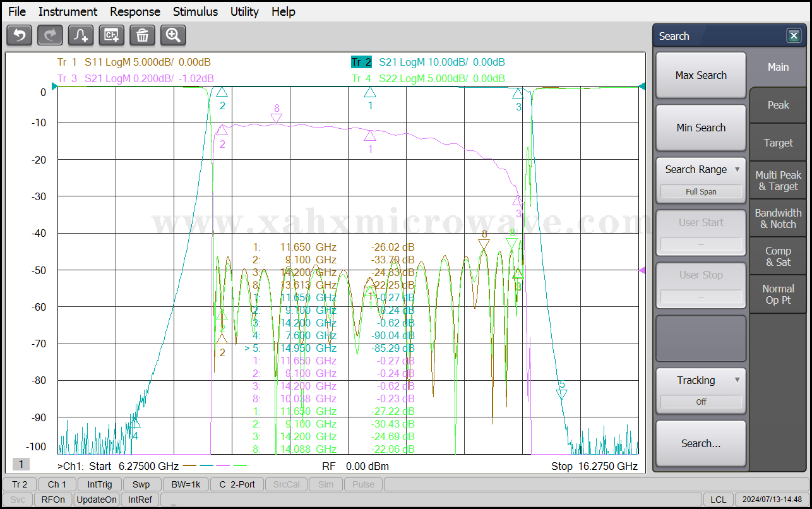Select the Tr 4 S22 trace label
Image resolution: width=812 pixels, height=509 pixels.
(428, 78)
